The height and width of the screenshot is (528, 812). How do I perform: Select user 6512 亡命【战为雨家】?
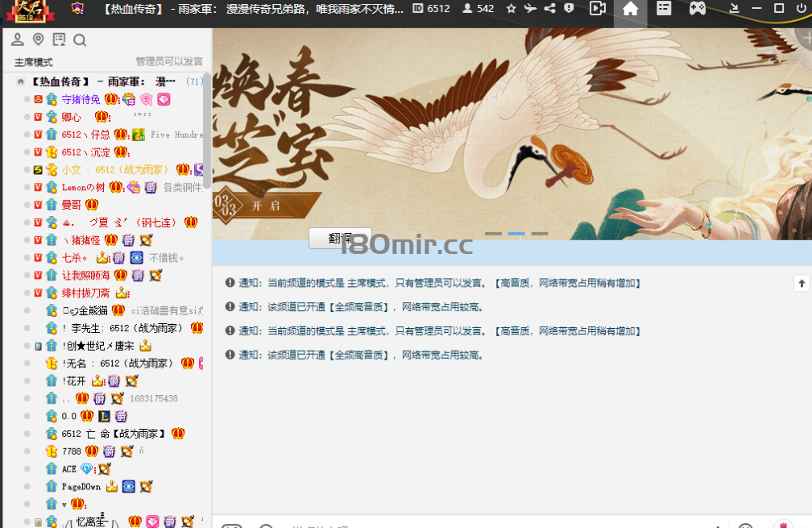coord(114,434)
